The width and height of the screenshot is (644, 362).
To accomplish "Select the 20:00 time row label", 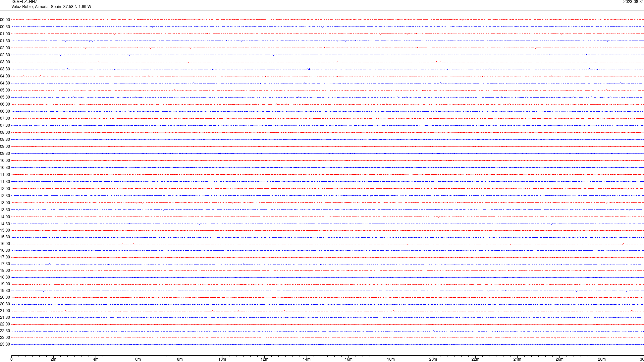I will click(5, 297).
